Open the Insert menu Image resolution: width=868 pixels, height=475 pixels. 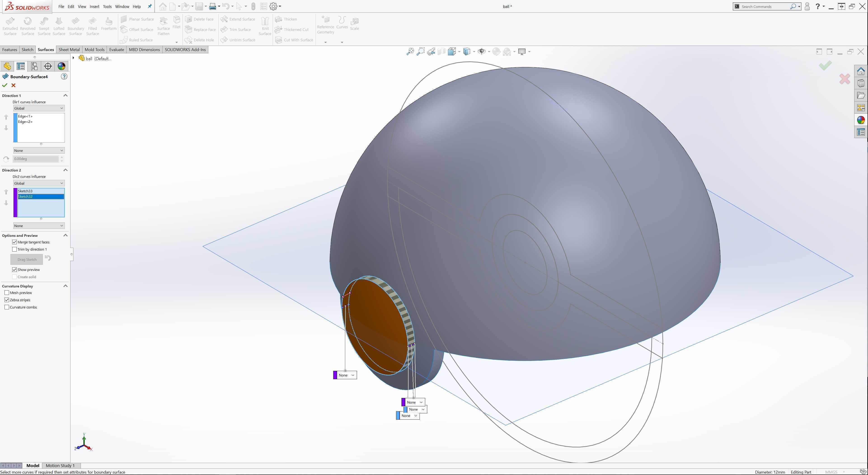pyautogui.click(x=94, y=6)
